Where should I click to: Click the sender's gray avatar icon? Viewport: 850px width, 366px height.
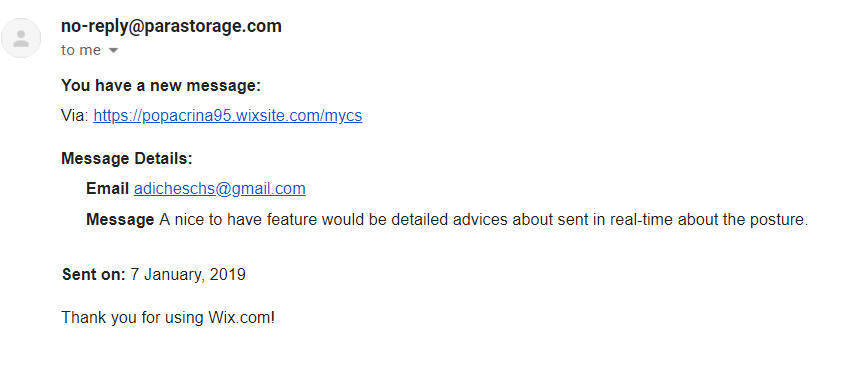pos(21,38)
